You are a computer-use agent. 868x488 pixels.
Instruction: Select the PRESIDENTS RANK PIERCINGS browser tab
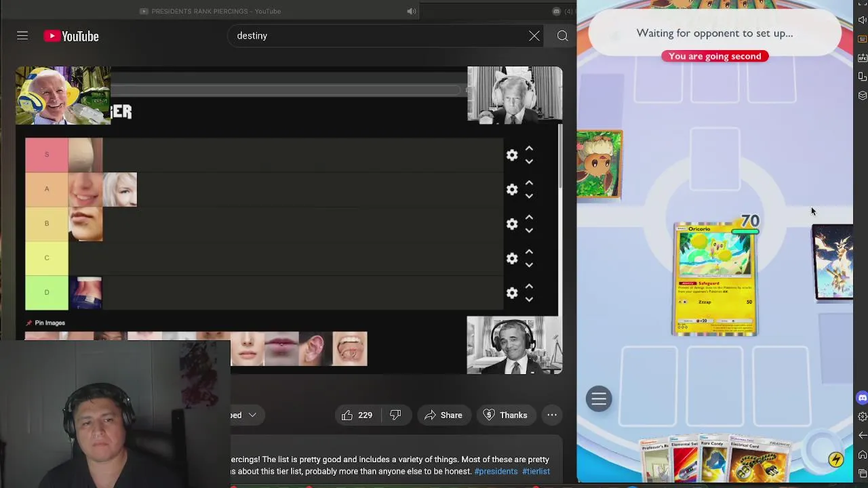pyautogui.click(x=210, y=11)
